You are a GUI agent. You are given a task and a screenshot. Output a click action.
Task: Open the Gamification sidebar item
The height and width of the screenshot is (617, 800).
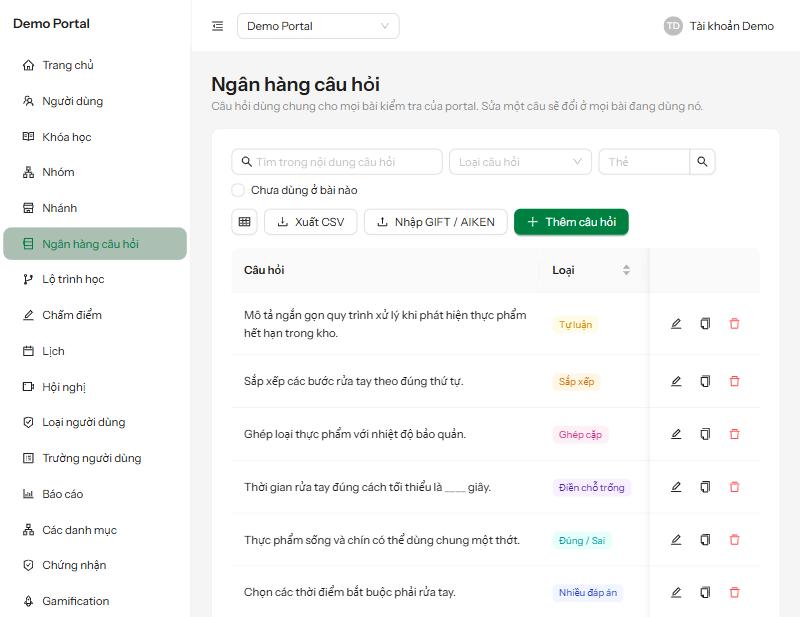click(x=76, y=601)
